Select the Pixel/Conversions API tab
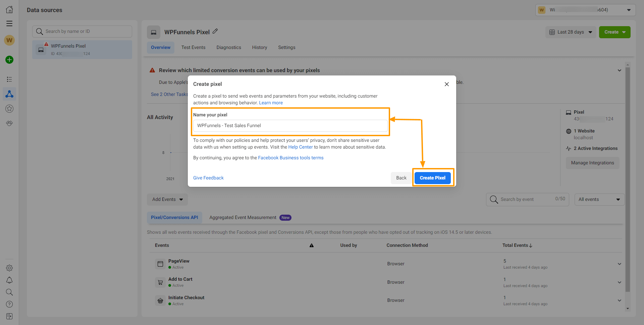Image resolution: width=644 pixels, height=325 pixels. click(174, 218)
